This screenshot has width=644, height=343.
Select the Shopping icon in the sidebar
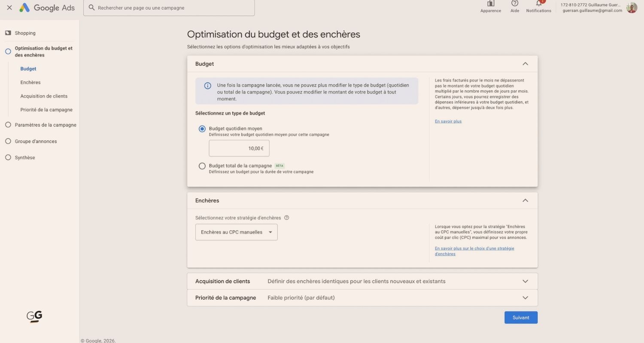click(9, 33)
